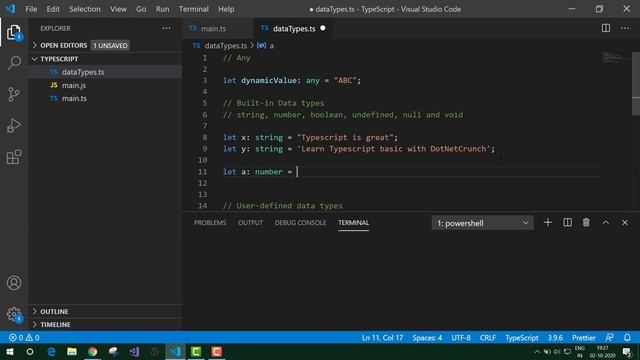Show hidden system tray icons

[x=537, y=352]
